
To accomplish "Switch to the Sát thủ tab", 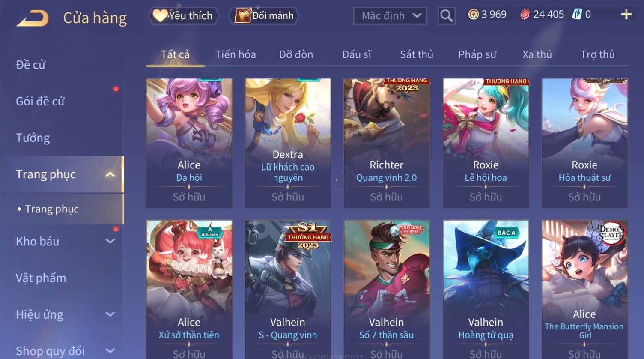I will 416,54.
